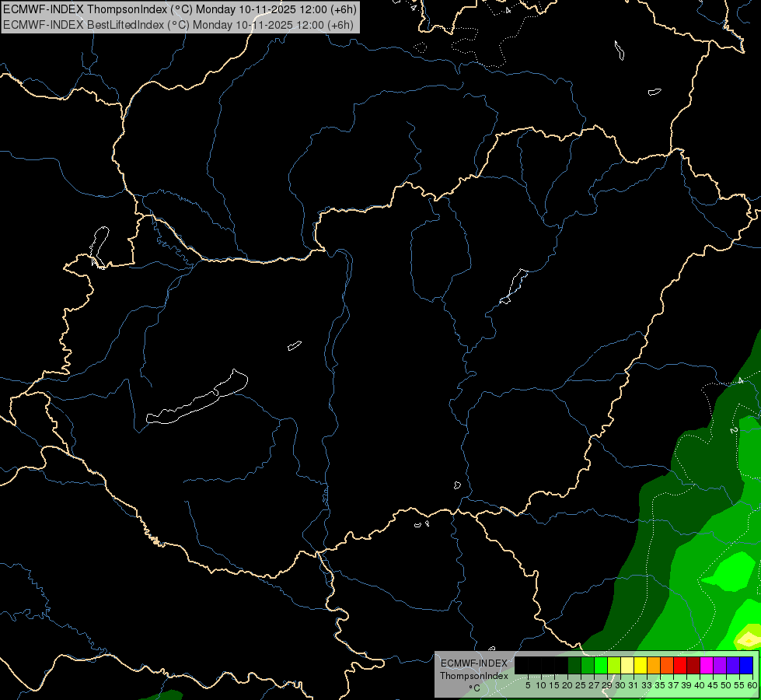Screen dimensions: 761x700
Task: Click legend tick value '5'
Action: tap(528, 685)
